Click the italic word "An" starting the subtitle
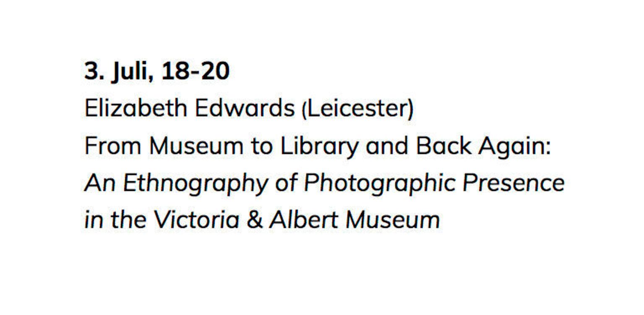Screen dimensions: 644x315 100,183
